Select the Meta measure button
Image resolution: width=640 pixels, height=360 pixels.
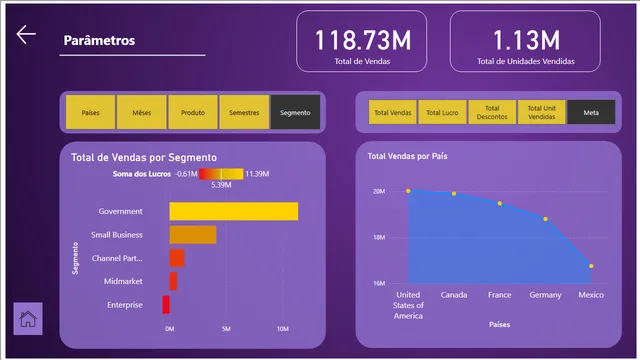click(591, 112)
